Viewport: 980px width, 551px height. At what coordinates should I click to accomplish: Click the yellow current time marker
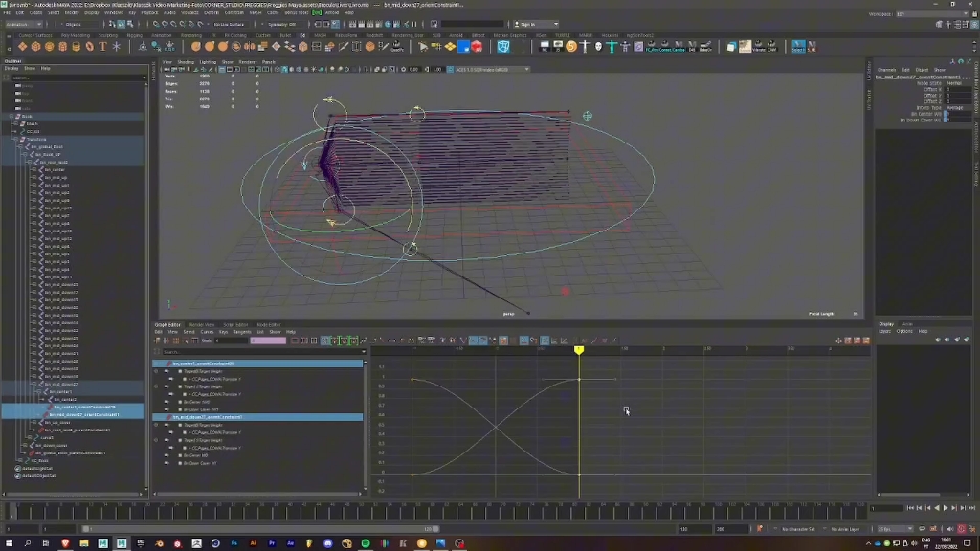coord(579,351)
